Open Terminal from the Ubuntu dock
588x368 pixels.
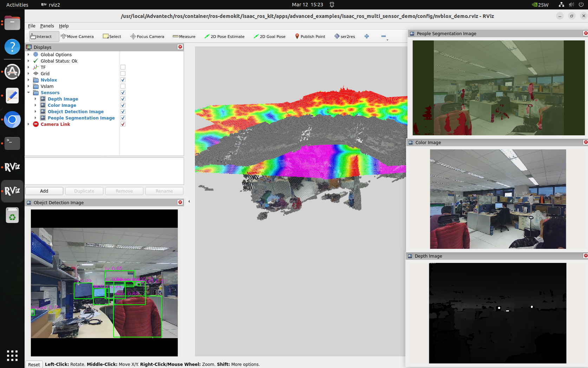[x=12, y=143]
